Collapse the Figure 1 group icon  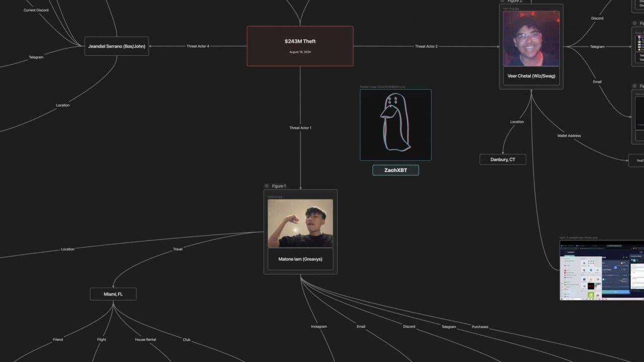click(267, 186)
